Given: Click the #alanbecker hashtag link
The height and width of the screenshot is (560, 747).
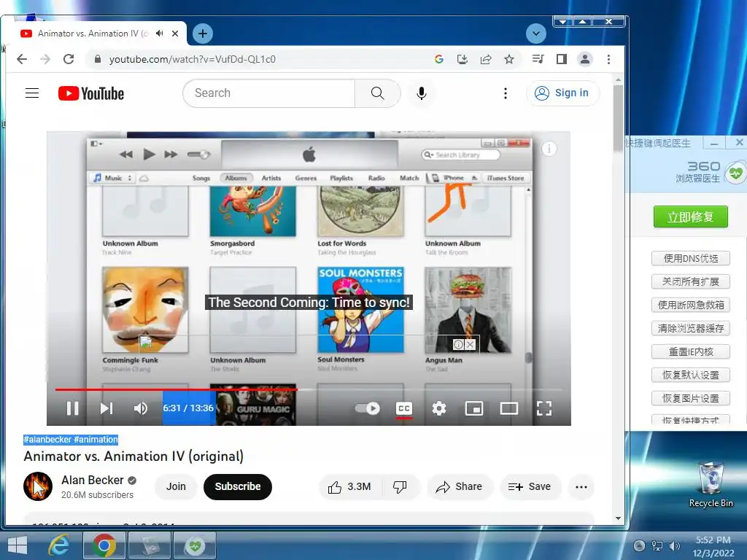Looking at the screenshot, I should (x=47, y=440).
